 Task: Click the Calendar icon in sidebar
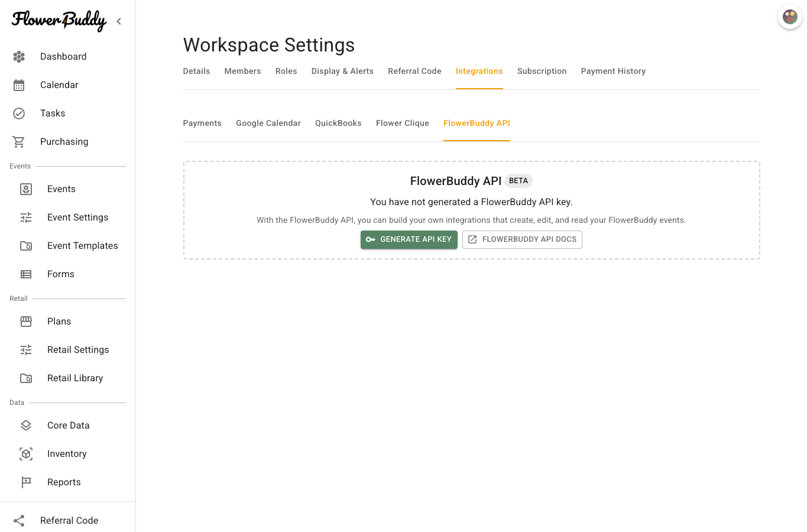[19, 85]
